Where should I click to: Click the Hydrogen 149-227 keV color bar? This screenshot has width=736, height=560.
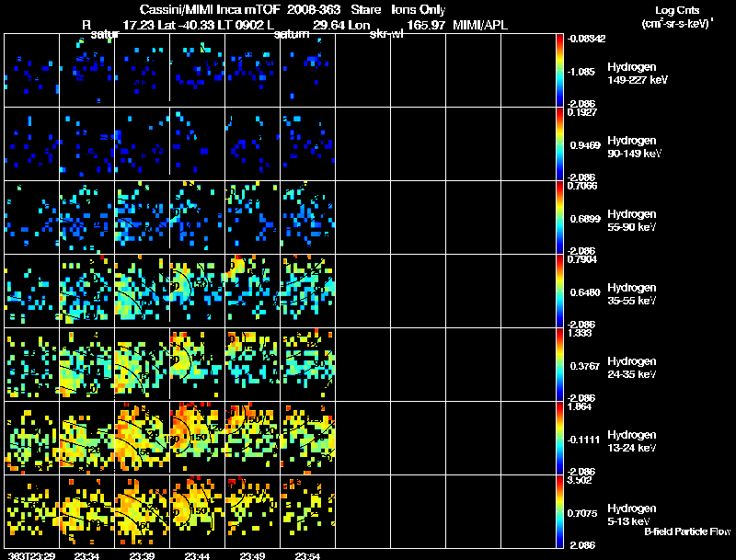click(x=559, y=71)
